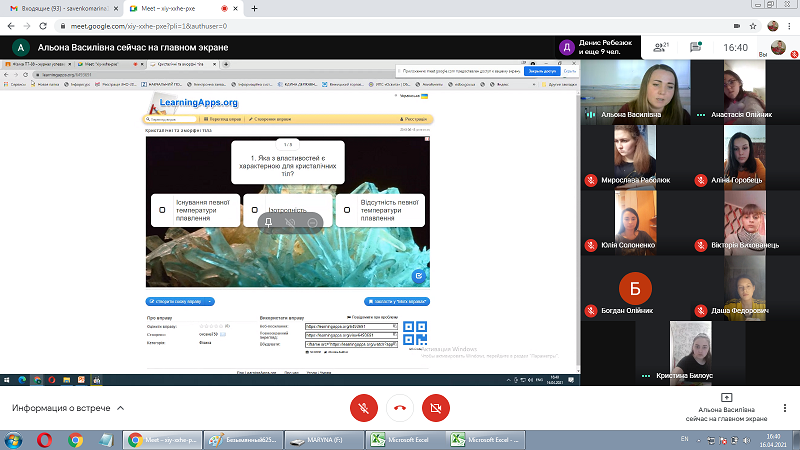
Task: Click the blue stop-sharing button in shared screen
Action: pos(542,71)
